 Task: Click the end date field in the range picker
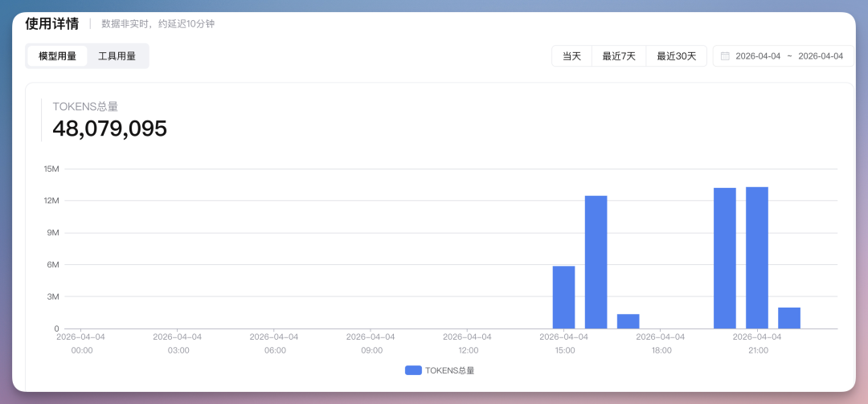pos(820,56)
